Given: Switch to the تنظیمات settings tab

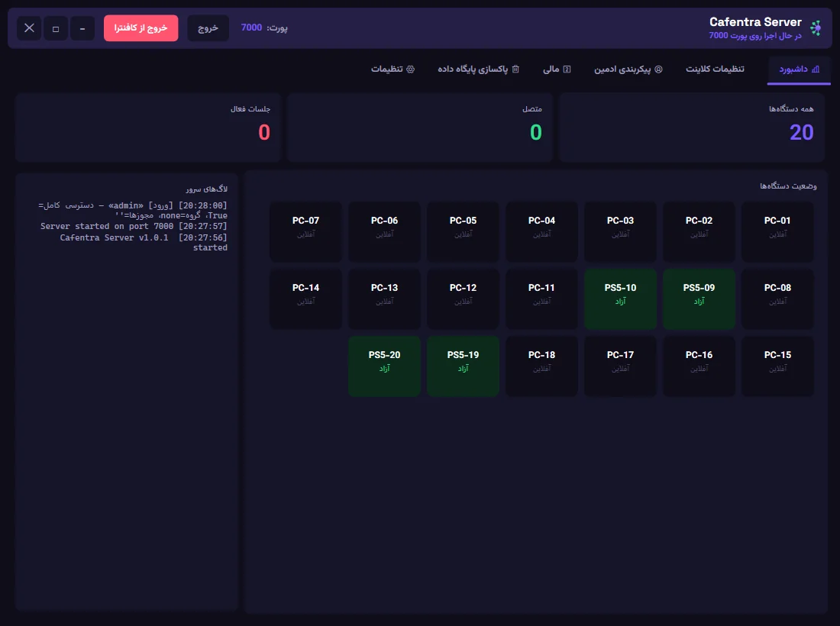Looking at the screenshot, I should [x=393, y=69].
